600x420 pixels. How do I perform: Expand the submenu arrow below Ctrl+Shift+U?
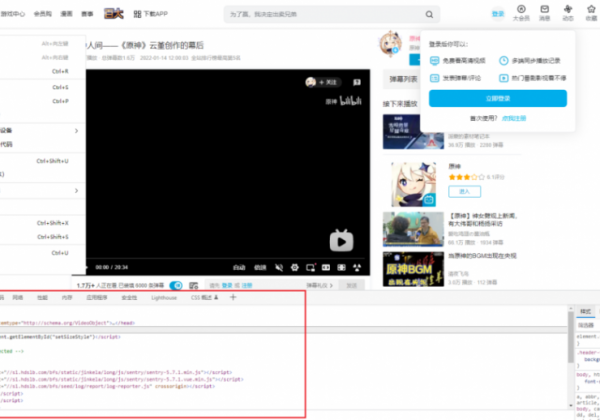coord(76,190)
